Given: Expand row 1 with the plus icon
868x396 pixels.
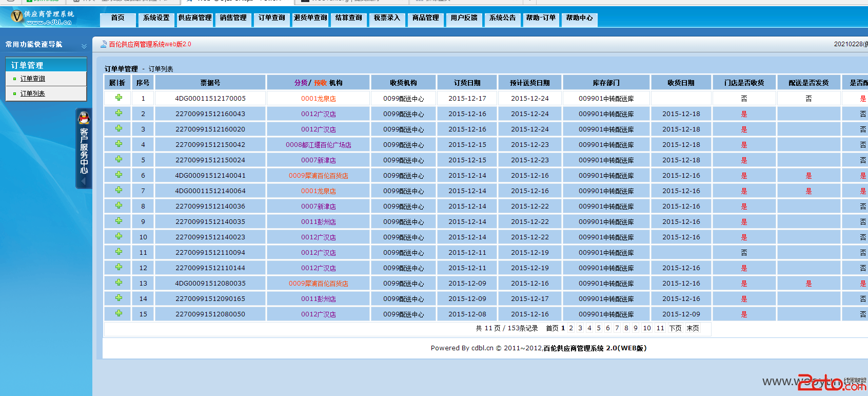Looking at the screenshot, I should (x=119, y=98).
